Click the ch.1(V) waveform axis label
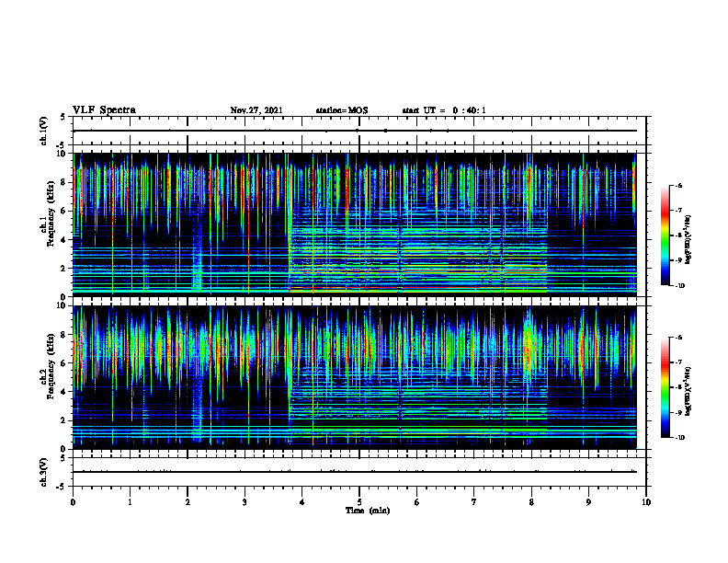 tap(44, 131)
